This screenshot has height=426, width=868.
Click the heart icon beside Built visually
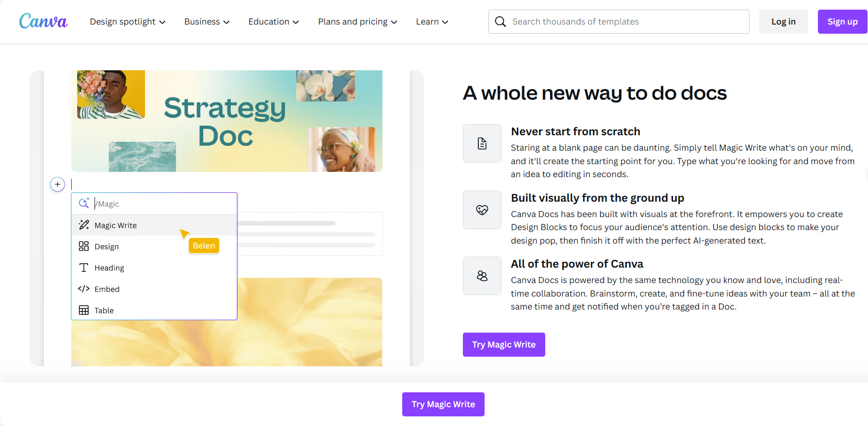482,210
